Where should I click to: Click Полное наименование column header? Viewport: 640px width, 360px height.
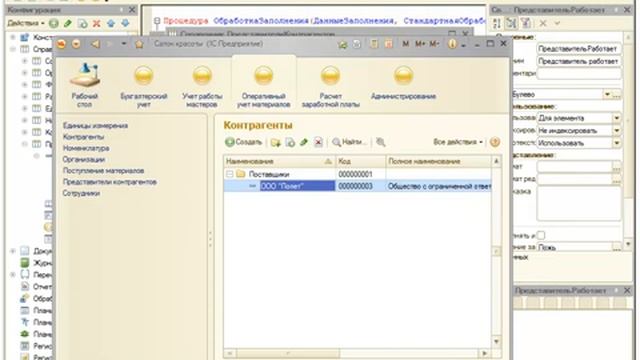click(438, 161)
